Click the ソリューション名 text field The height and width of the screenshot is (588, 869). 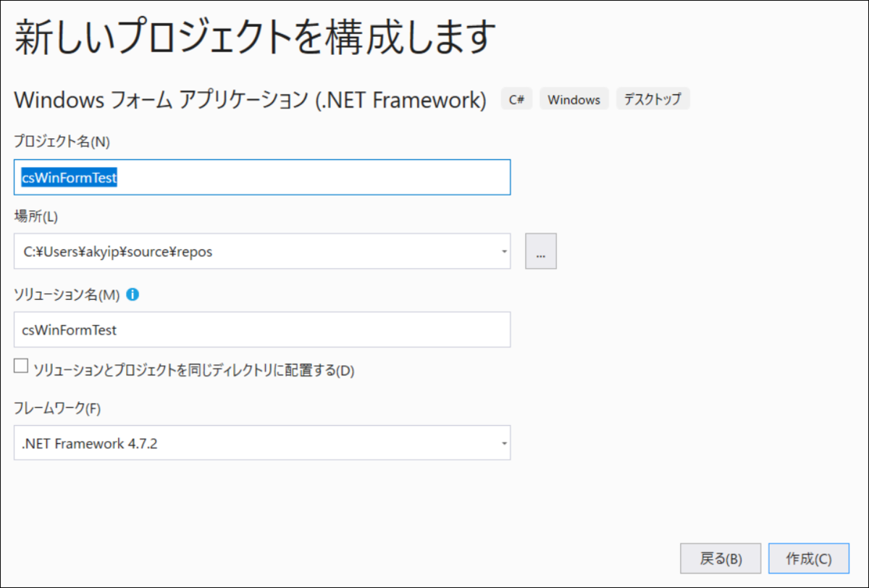[x=262, y=329]
